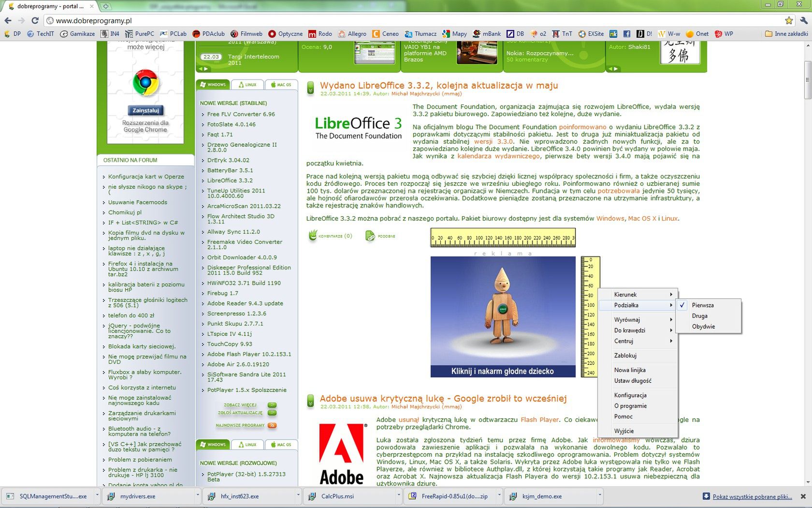Click the Adobe logo image

[343, 454]
